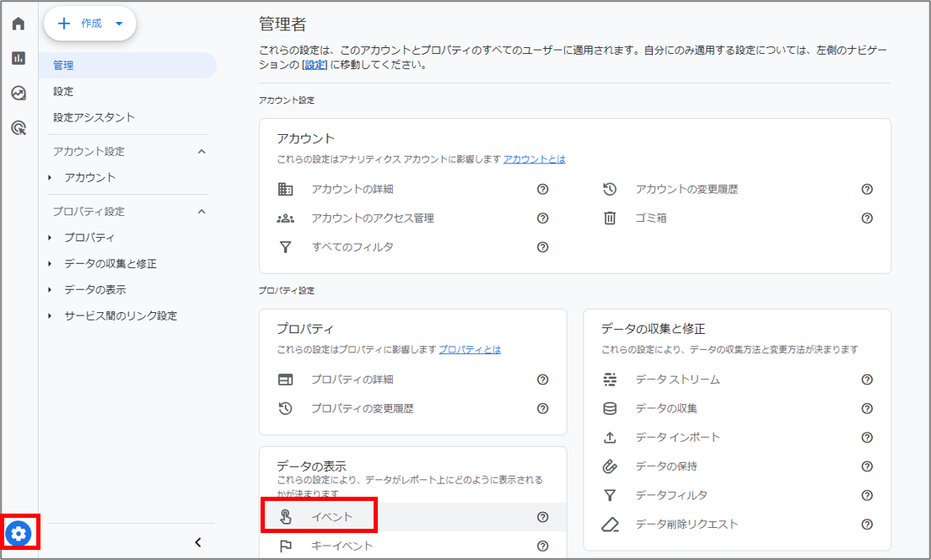This screenshot has width=931, height=560.
Task: Click help icon beside ゴミ箱
Action: tap(867, 218)
